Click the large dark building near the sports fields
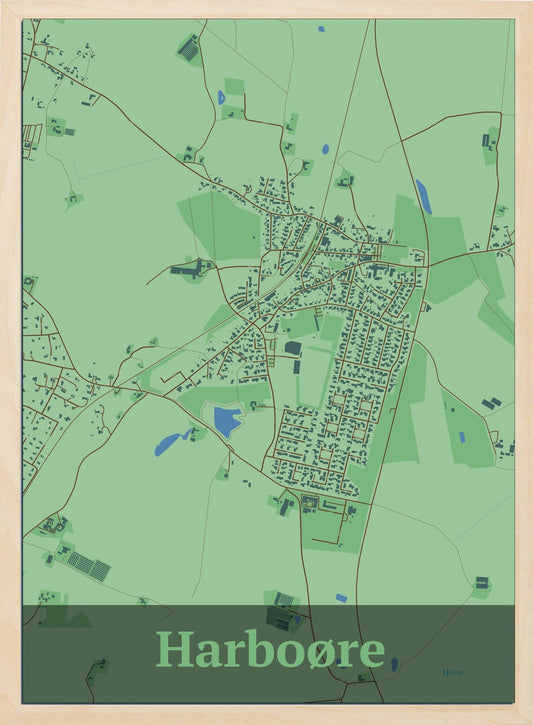 [292, 348]
